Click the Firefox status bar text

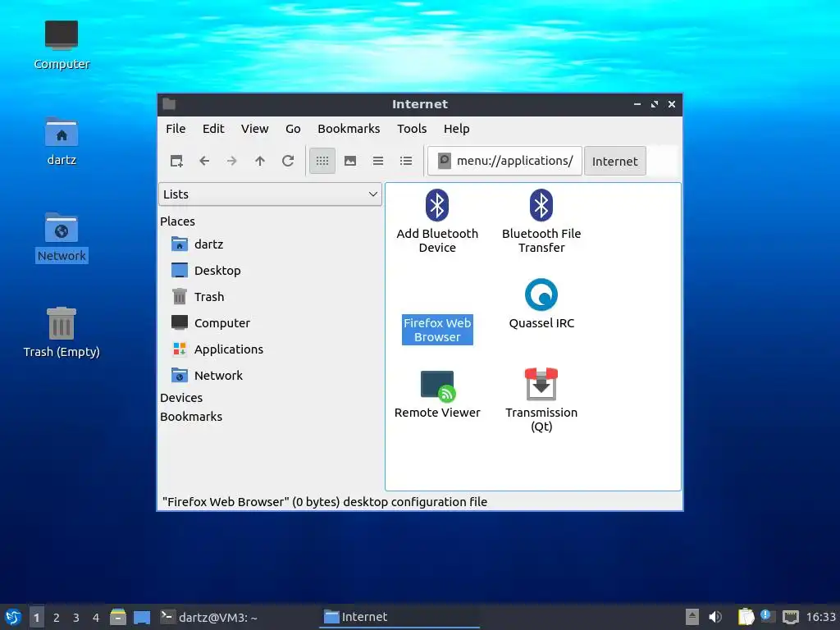pyautogui.click(x=325, y=502)
